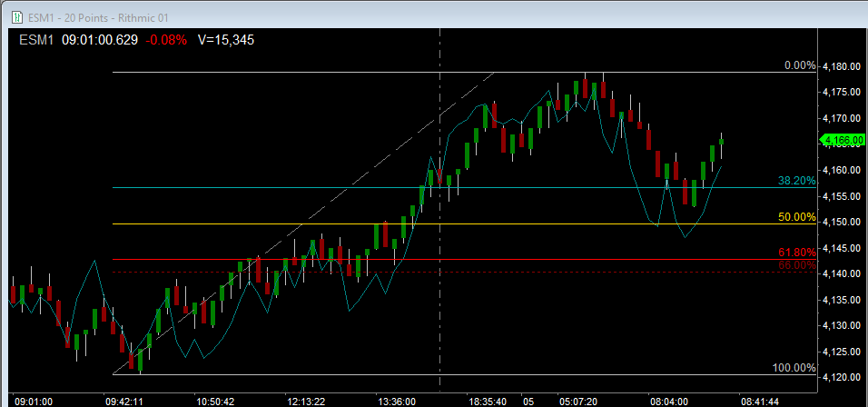The width and height of the screenshot is (868, 407).
Task: Click the 08:41:44 time axis label
Action: click(759, 401)
